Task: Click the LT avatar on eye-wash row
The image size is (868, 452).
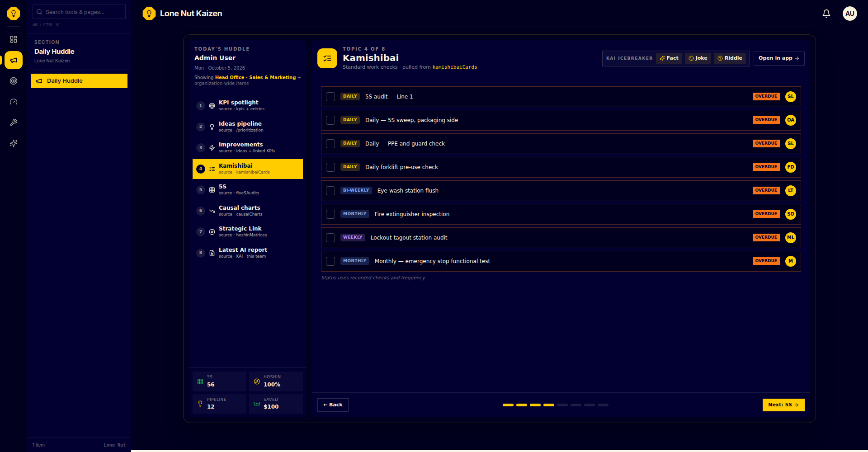Action: tap(791, 190)
